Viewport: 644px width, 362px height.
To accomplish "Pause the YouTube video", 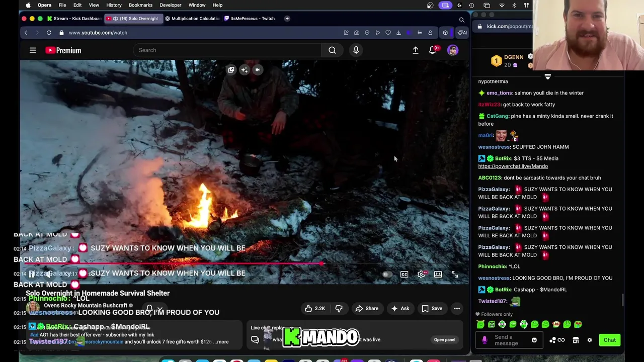I will click(x=32, y=275).
